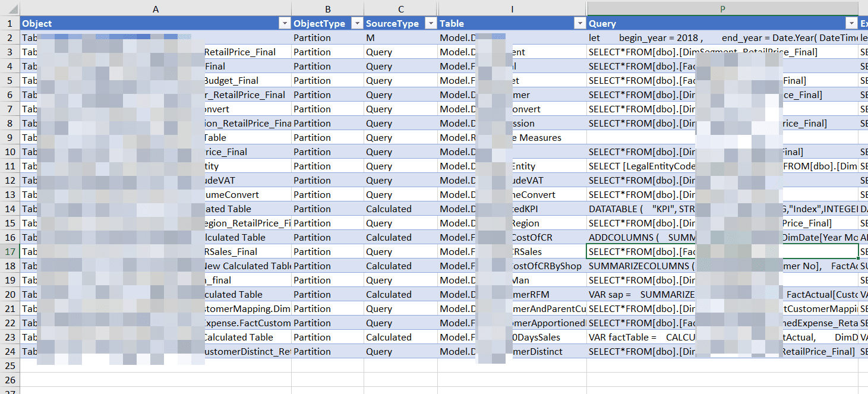Select the query cell starting "VAR factTable ="
868x394 pixels.
point(722,337)
